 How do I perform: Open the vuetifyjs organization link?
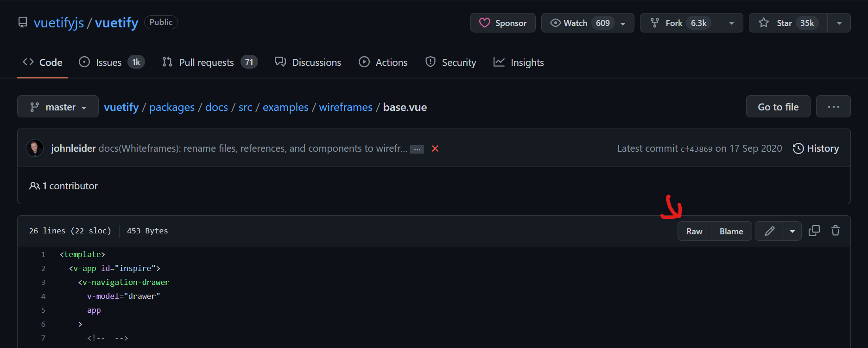pyautogui.click(x=59, y=23)
